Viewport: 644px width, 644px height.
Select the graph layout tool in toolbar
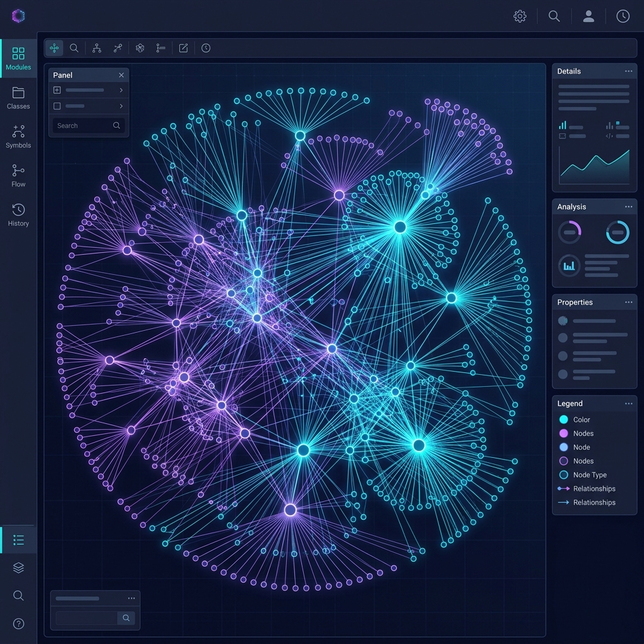click(x=55, y=48)
